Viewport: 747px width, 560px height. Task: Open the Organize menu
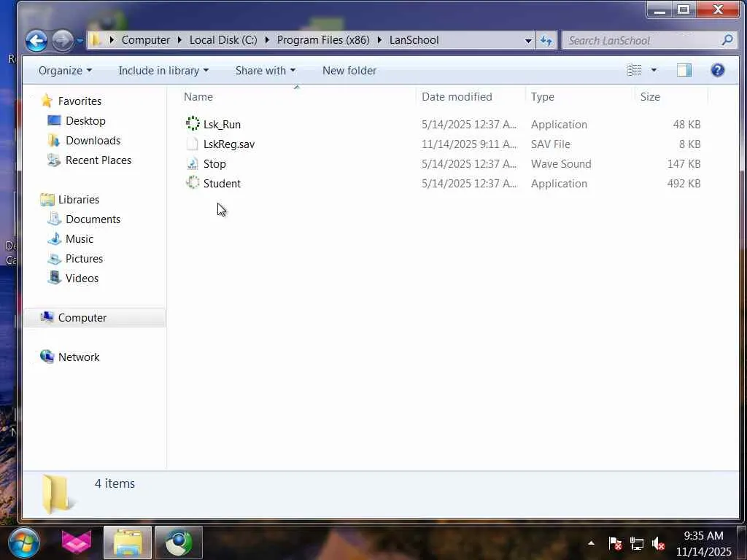click(x=65, y=71)
